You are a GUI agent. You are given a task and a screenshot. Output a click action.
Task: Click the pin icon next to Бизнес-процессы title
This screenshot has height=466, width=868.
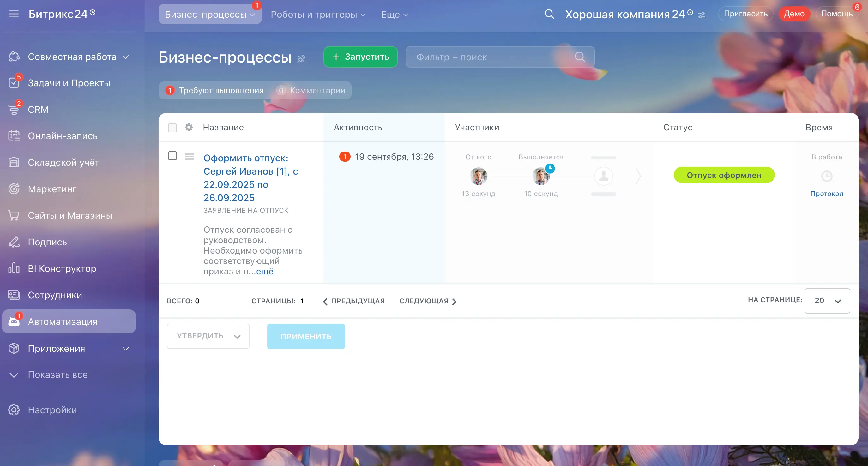[x=301, y=59]
